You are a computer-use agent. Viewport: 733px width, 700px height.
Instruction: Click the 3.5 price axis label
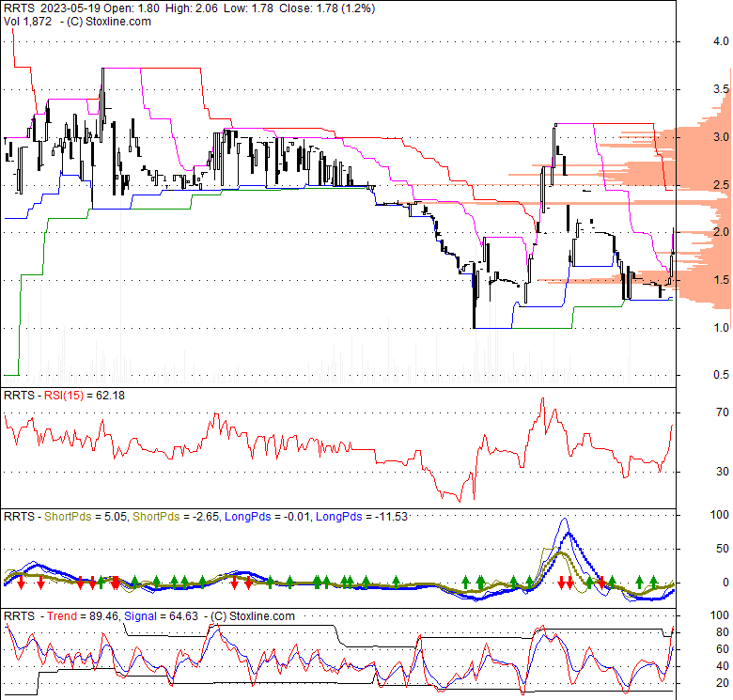[721, 88]
